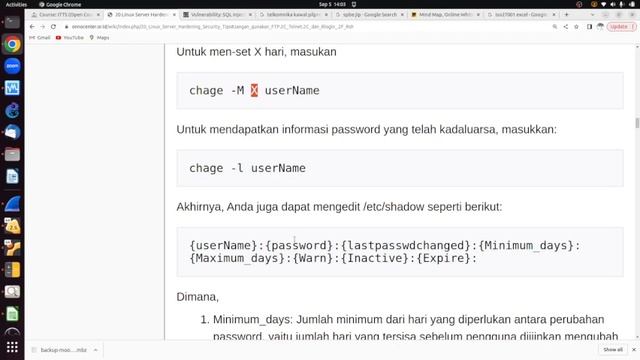Image resolution: width=640 pixels, height=360 pixels.
Task: Open the clock 'Sep 5 14:03' panel
Action: [332, 4]
